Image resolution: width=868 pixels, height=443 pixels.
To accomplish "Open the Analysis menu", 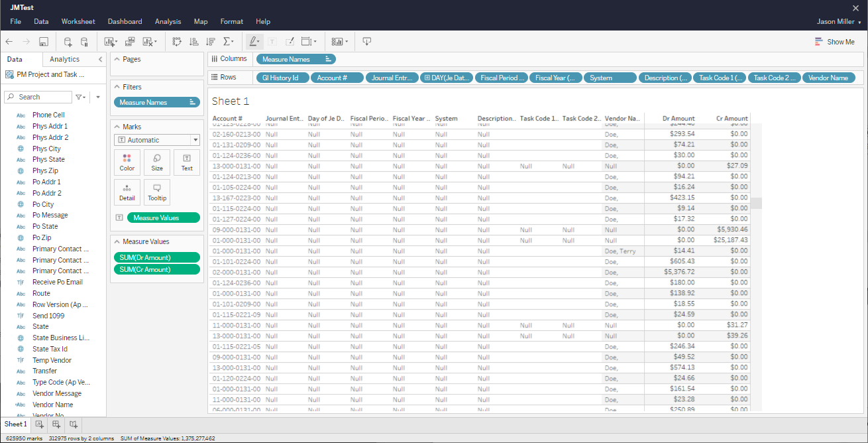I will click(x=168, y=22).
